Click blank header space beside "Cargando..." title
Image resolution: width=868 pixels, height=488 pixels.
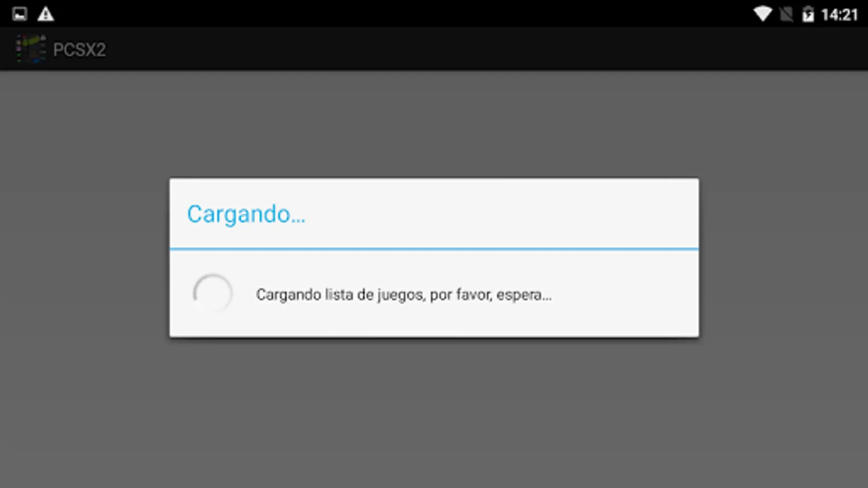point(502,214)
